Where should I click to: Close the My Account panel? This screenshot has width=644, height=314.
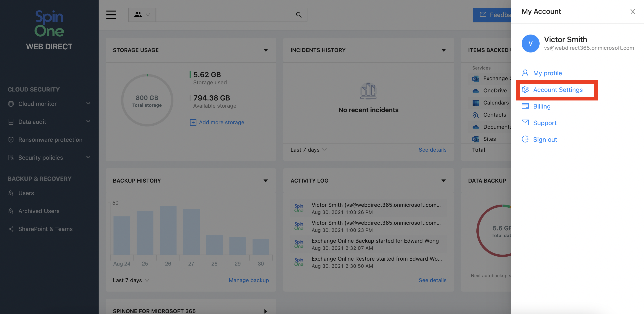tap(633, 11)
